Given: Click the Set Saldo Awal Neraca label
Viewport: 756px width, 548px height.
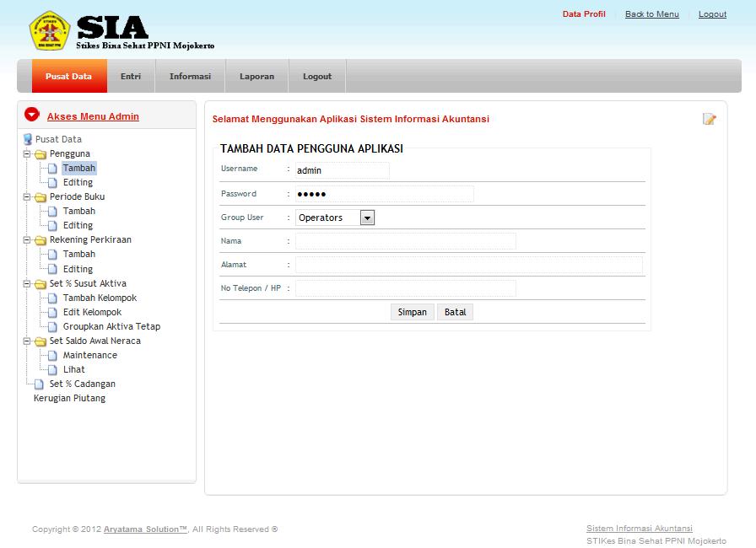Looking at the screenshot, I should click(95, 341).
